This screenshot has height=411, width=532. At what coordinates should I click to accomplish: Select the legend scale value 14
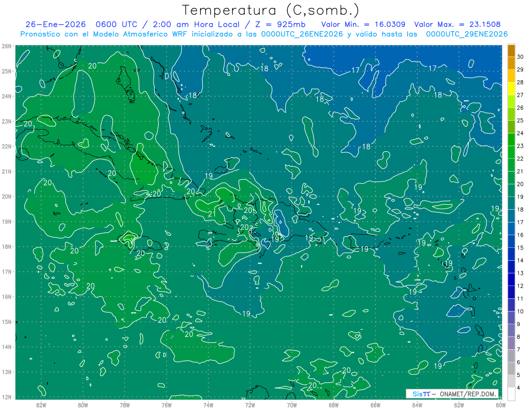[520, 260]
